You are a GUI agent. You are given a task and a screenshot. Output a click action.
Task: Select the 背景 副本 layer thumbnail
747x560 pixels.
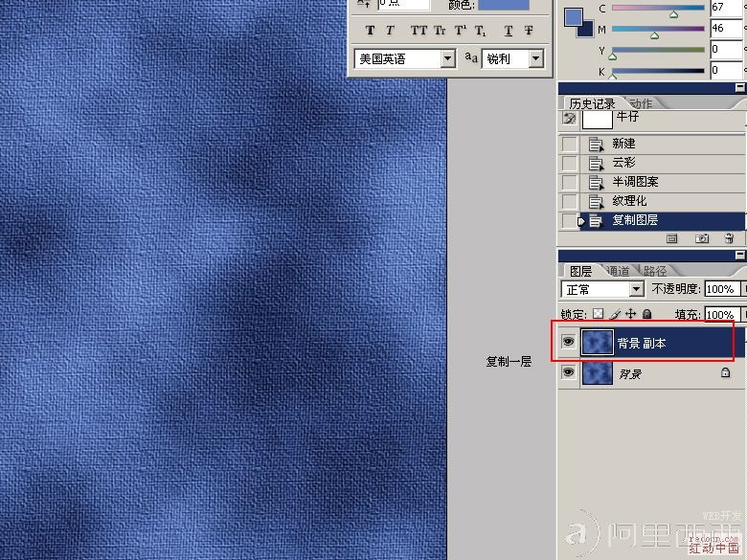click(597, 342)
